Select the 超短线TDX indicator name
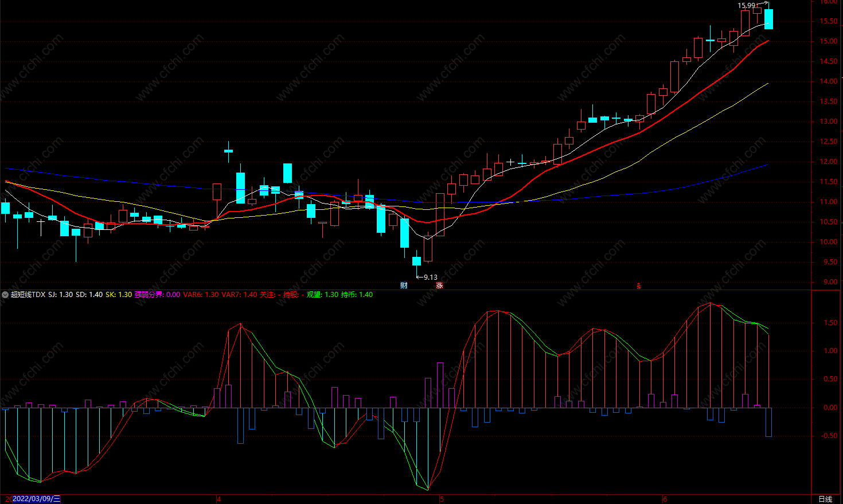Screen dimensions: 843x504 coord(28,295)
